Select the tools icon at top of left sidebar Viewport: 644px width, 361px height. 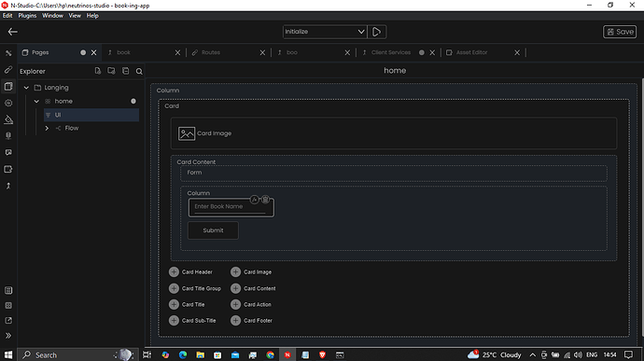click(8, 53)
